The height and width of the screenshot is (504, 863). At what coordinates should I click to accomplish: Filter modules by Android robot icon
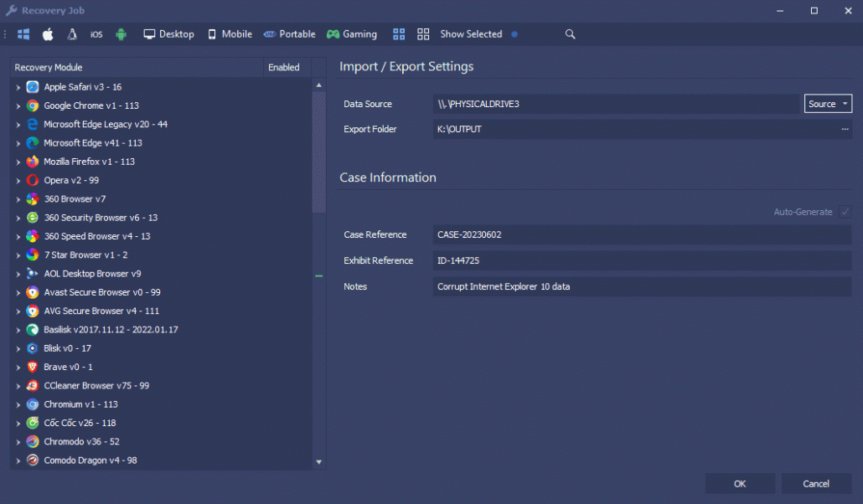(121, 34)
